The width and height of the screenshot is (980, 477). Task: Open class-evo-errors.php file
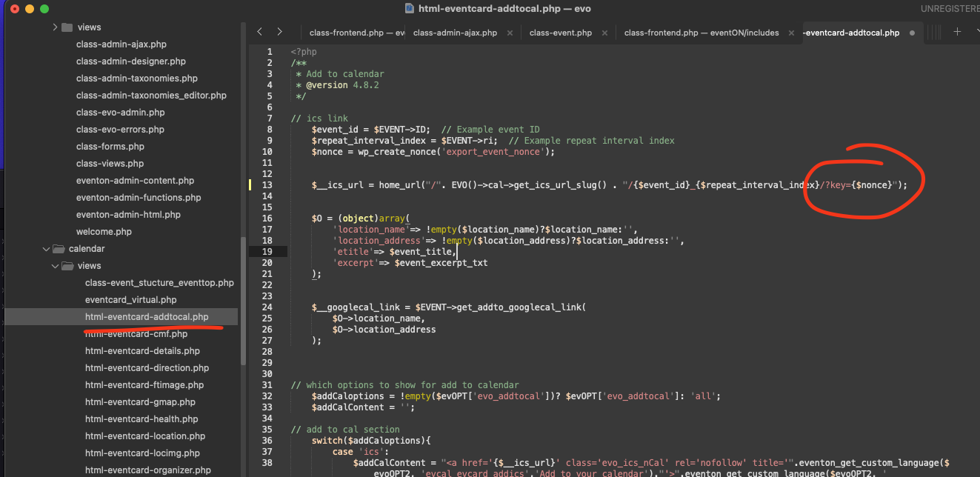pyautogui.click(x=120, y=130)
